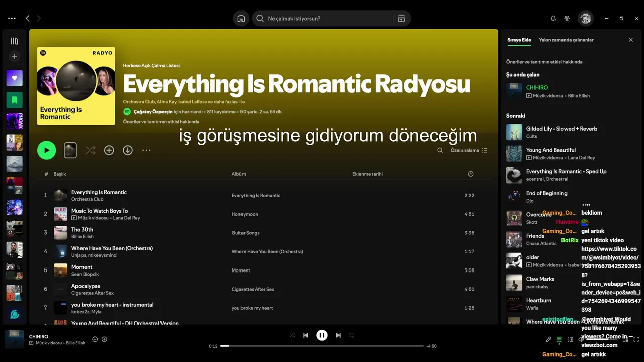Open the notifications bell
644x362 pixels.
[x=553, y=18]
